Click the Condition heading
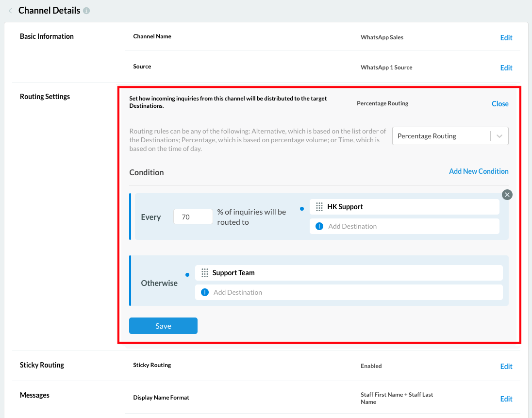Viewport: 532px width, 418px height. [x=147, y=172]
